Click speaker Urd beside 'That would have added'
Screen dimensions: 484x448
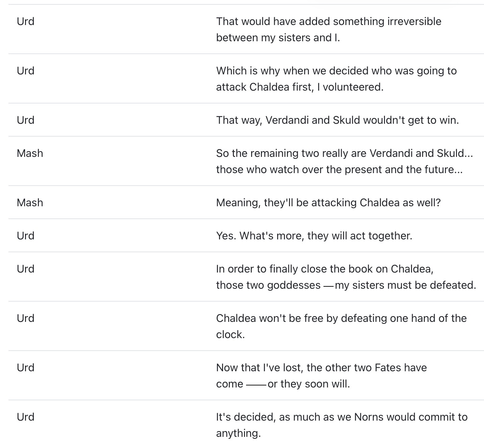(x=26, y=21)
